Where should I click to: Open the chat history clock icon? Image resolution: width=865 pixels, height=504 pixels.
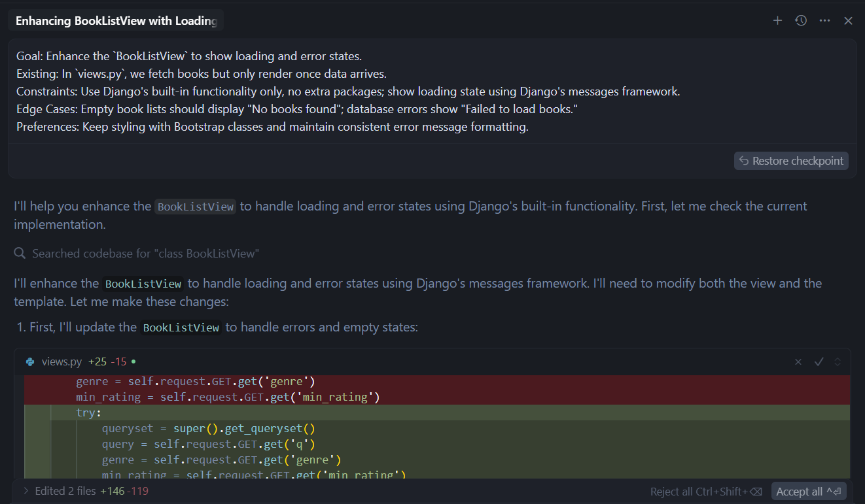click(x=801, y=21)
